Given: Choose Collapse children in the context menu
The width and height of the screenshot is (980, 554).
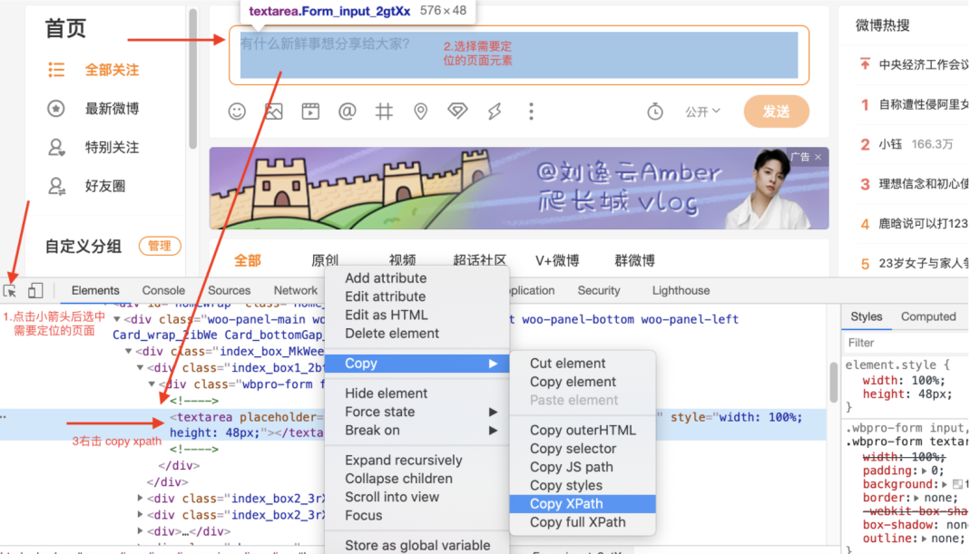Looking at the screenshot, I should 416,479.
